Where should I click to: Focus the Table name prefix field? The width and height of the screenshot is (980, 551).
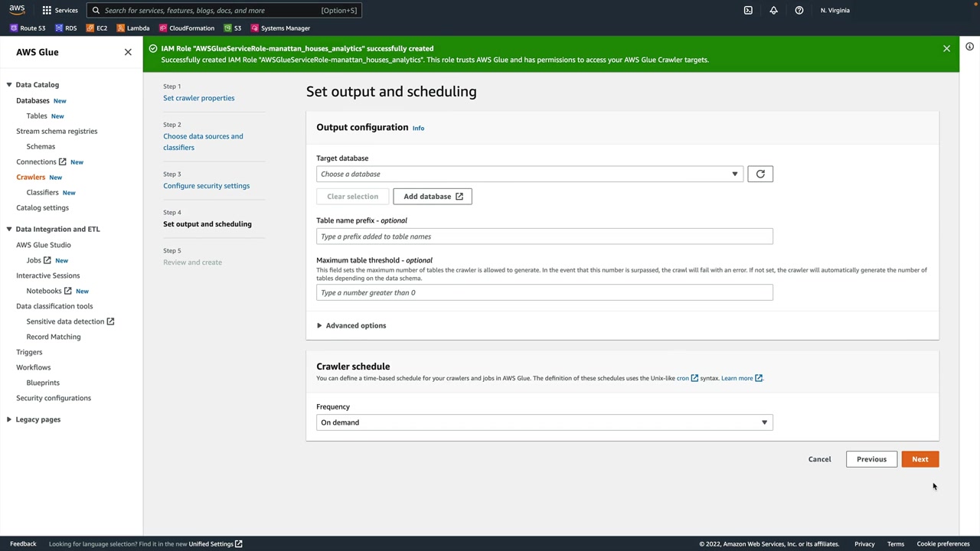(x=544, y=236)
